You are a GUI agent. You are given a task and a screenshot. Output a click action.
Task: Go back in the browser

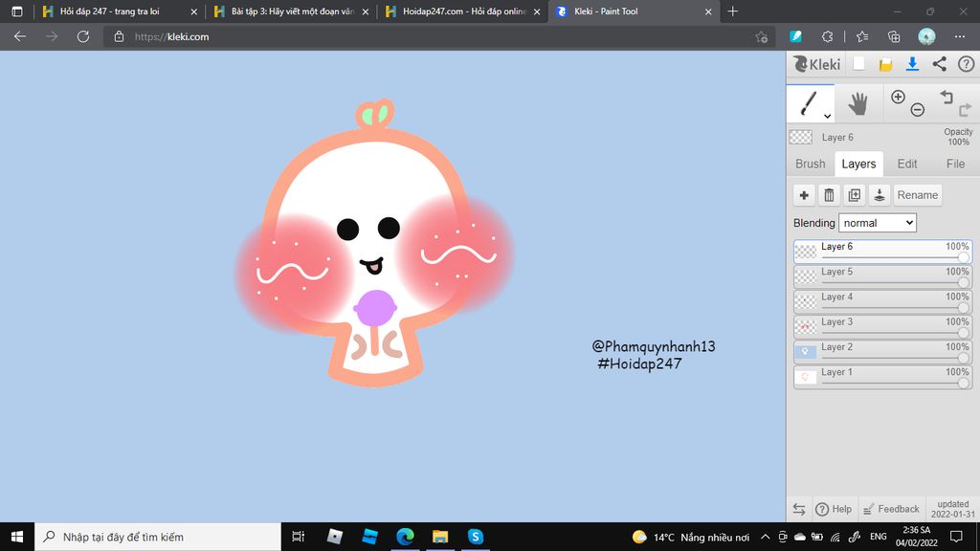click(20, 37)
